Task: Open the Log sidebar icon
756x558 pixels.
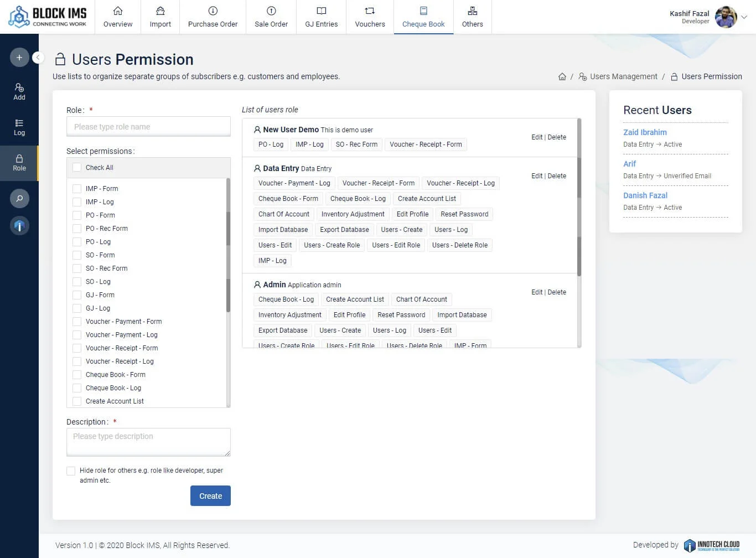Action: click(x=19, y=127)
